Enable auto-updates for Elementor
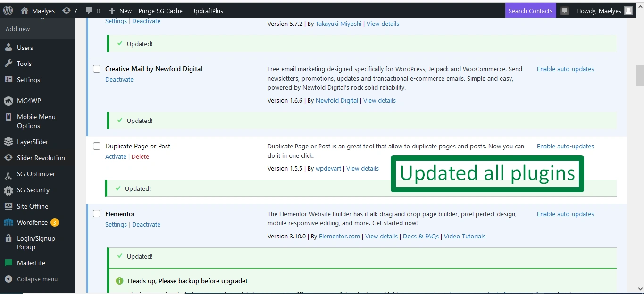This screenshot has width=644, height=294. coord(565,214)
